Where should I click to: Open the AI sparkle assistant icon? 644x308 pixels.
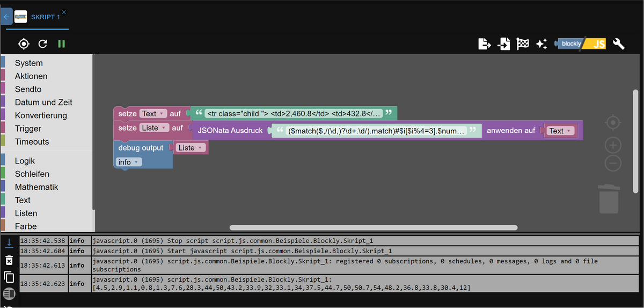click(541, 44)
